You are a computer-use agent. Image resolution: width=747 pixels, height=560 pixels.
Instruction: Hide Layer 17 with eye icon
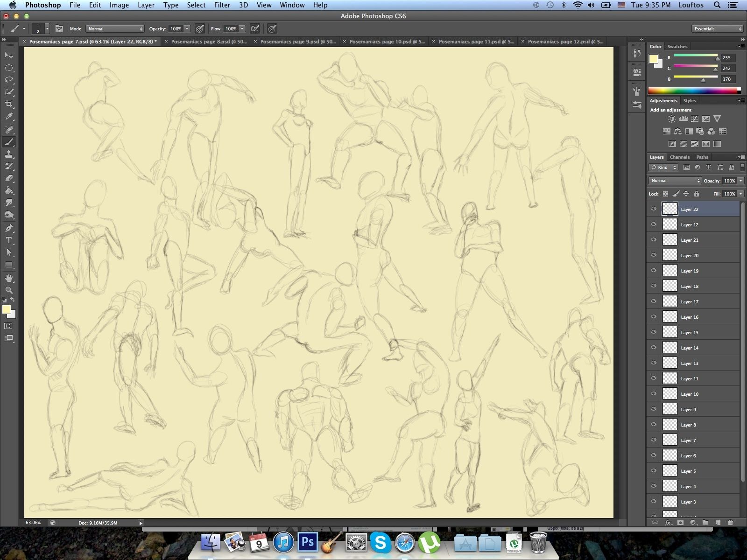(654, 301)
